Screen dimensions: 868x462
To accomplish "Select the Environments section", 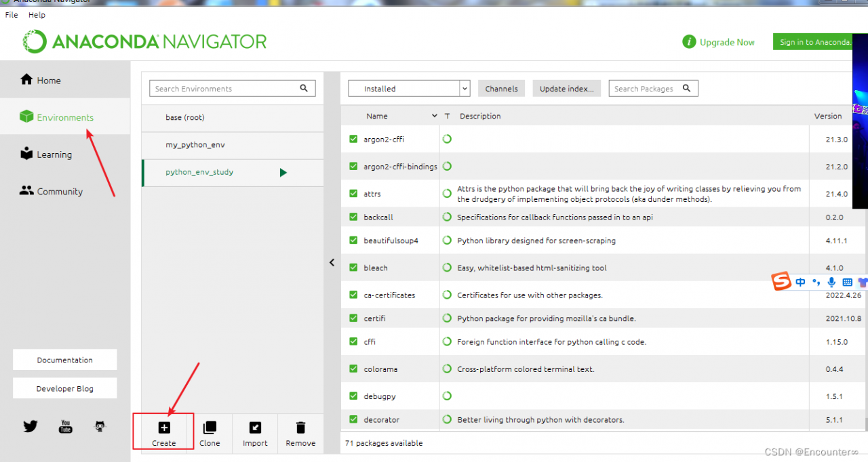I will [65, 117].
